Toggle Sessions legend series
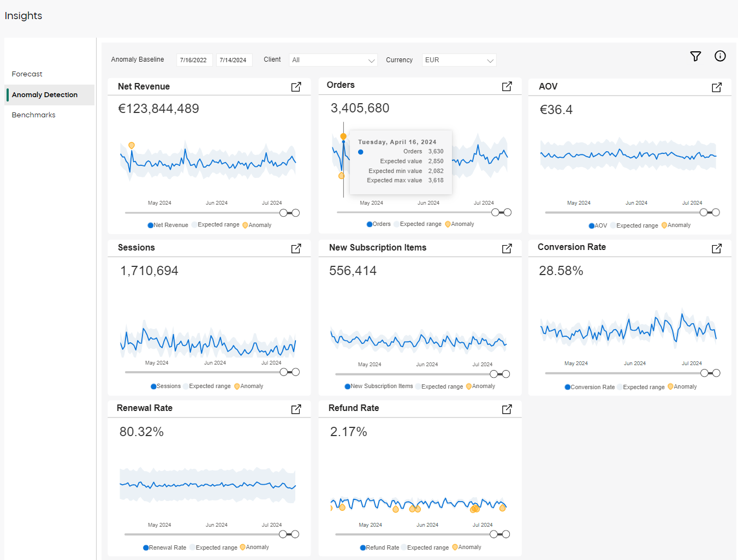738x560 pixels. click(x=165, y=386)
